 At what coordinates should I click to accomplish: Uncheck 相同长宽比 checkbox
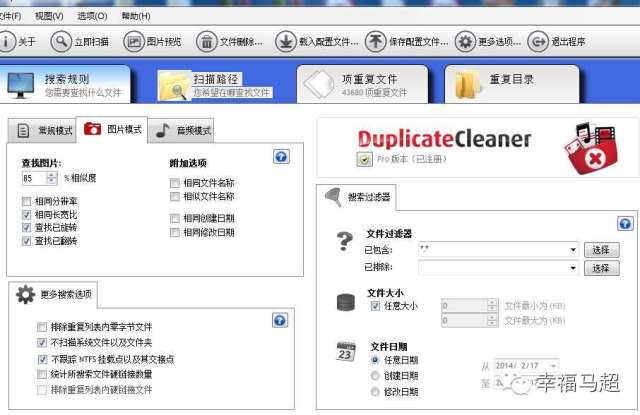(27, 215)
